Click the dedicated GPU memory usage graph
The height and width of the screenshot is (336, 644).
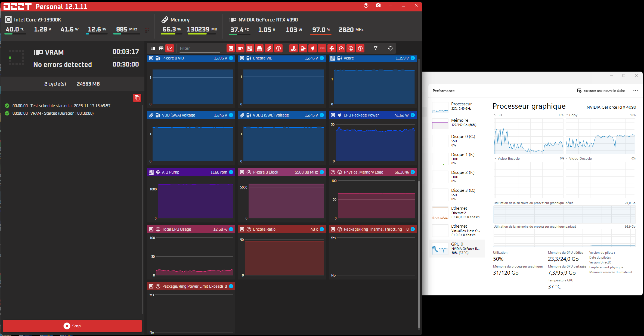tap(564, 215)
